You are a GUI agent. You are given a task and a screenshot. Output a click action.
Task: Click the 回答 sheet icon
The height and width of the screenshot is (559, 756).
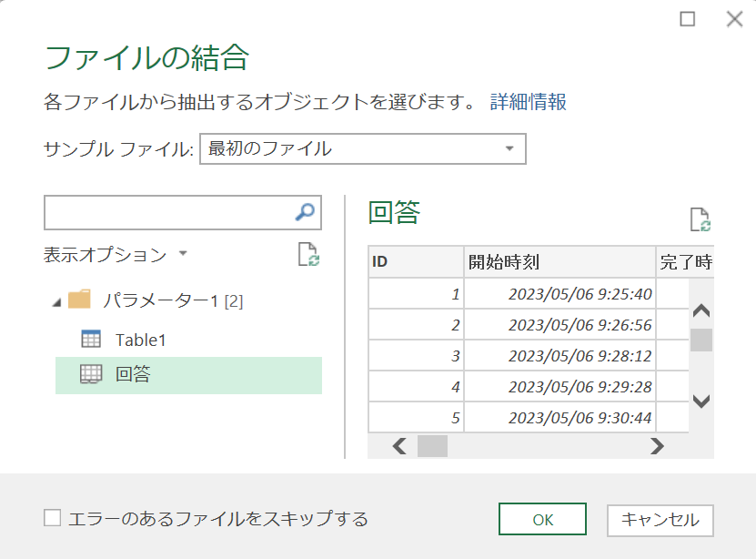91,374
